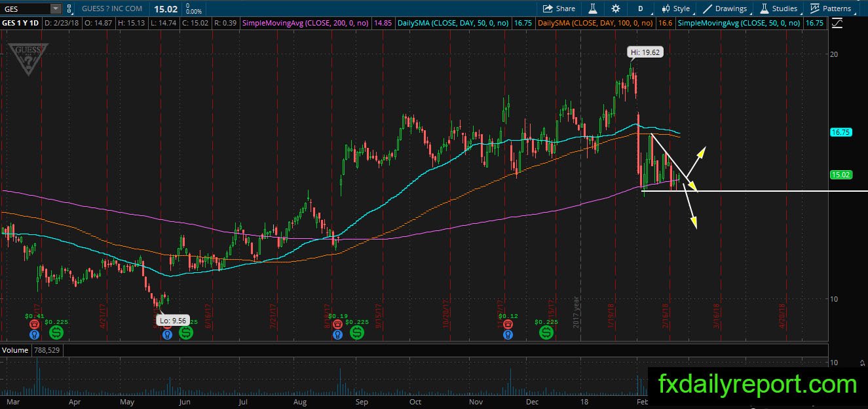
Task: Select the SimpleMovingAvg 200 study label
Action: pyautogui.click(x=306, y=23)
